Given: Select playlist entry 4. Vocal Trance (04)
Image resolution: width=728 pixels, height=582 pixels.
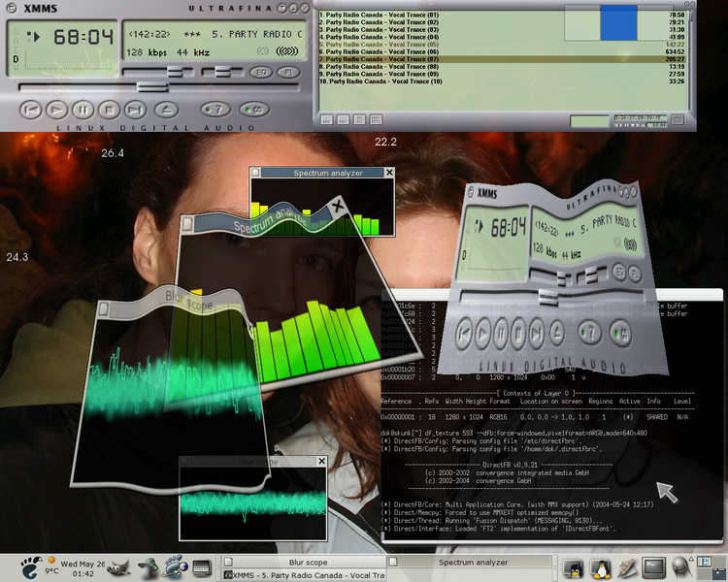Looking at the screenshot, I should (502, 37).
